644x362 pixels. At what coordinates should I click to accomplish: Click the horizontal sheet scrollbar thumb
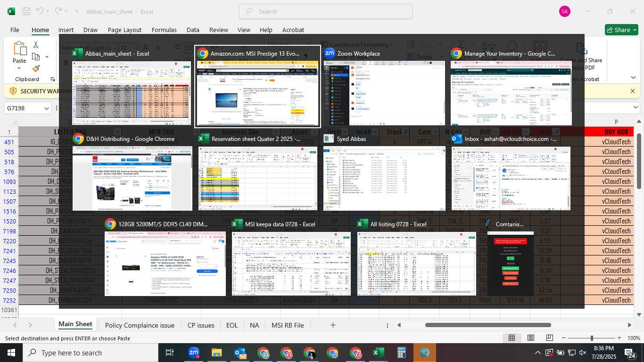[x=488, y=325]
